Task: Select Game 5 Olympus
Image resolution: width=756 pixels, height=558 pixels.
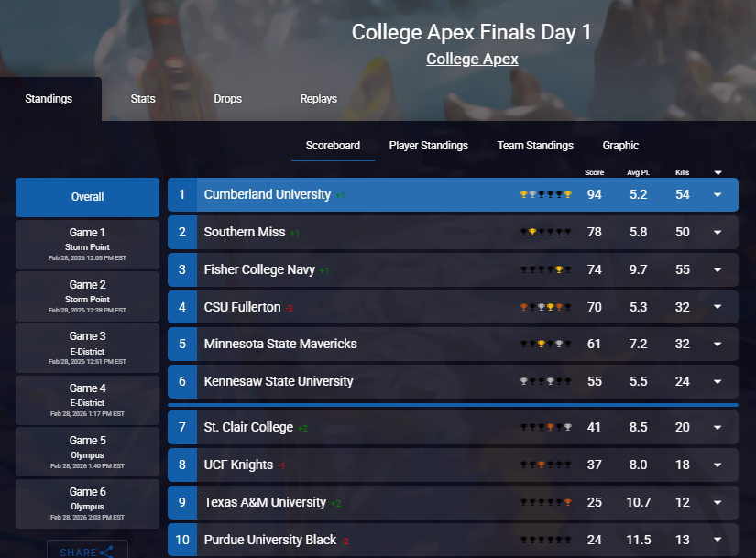Action: [87, 453]
